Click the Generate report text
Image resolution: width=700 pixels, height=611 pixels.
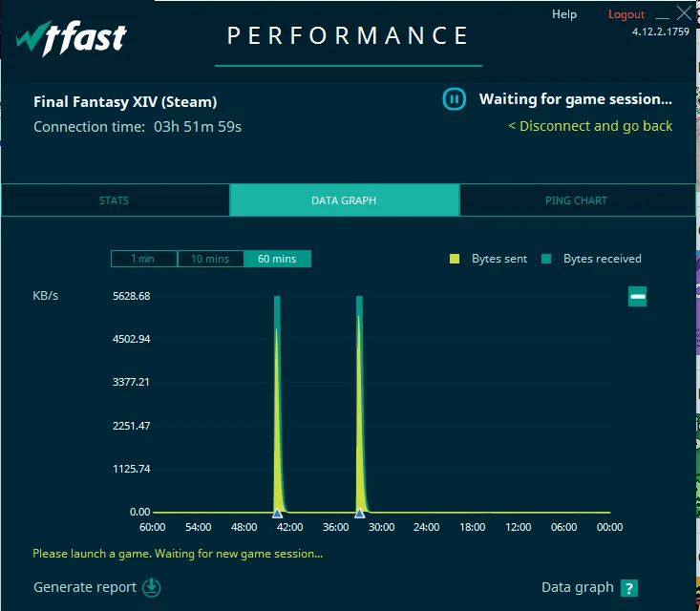point(85,587)
